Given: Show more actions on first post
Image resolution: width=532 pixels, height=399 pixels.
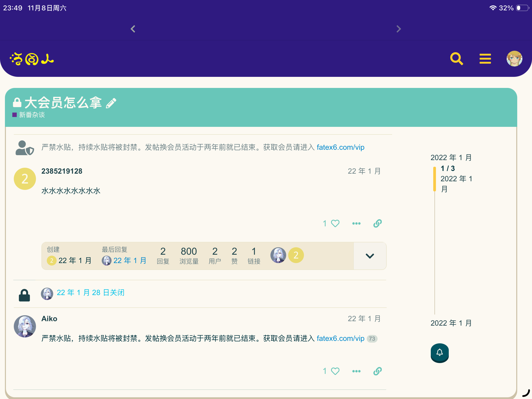Looking at the screenshot, I should [x=356, y=223].
